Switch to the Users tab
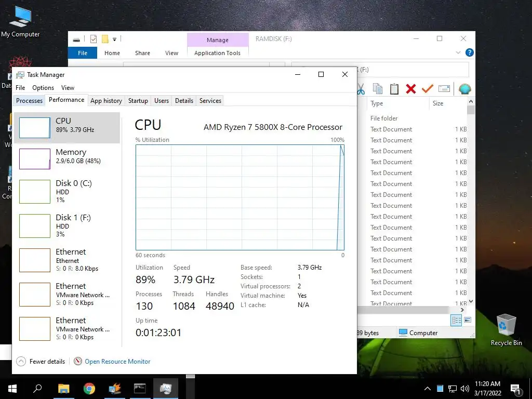 click(x=162, y=101)
